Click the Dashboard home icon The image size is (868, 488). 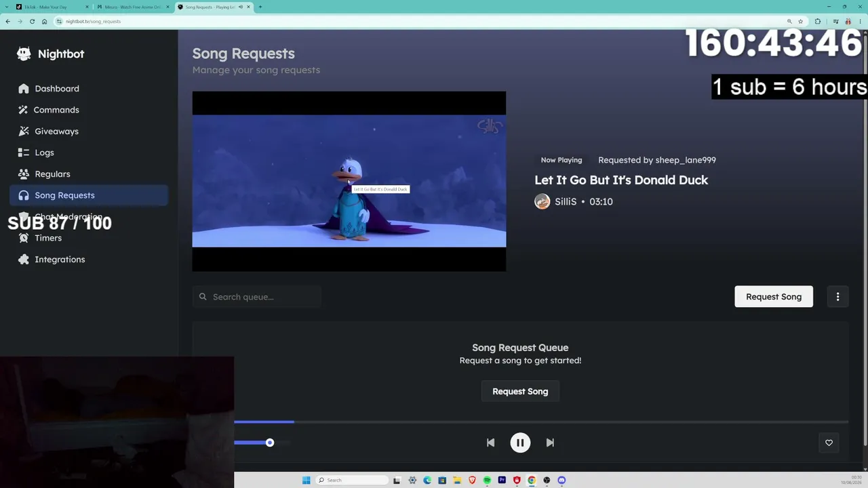(x=24, y=89)
